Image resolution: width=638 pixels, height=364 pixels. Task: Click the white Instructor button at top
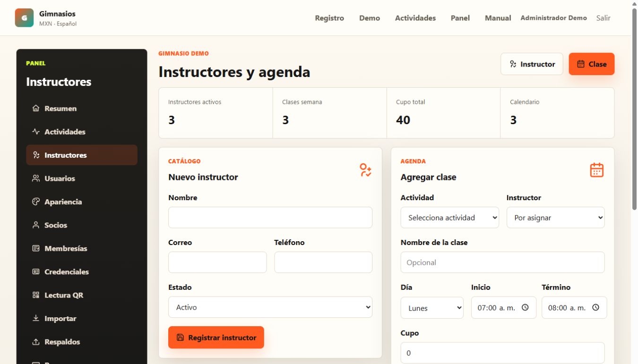532,64
